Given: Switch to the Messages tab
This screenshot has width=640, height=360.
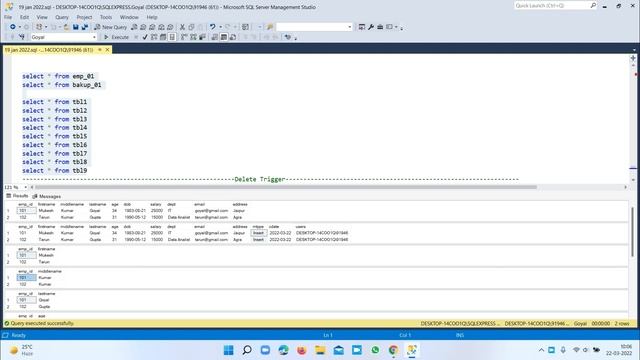Looking at the screenshot, I should tap(47, 196).
